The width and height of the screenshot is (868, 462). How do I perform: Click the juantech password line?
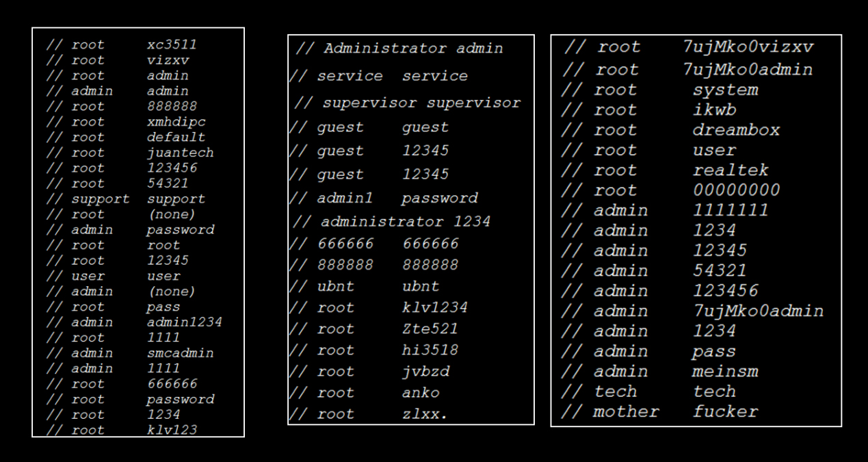point(180,153)
